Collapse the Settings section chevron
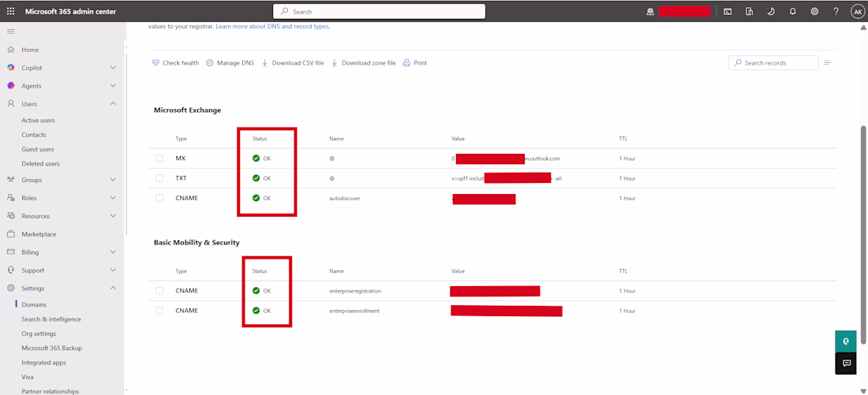 tap(113, 289)
